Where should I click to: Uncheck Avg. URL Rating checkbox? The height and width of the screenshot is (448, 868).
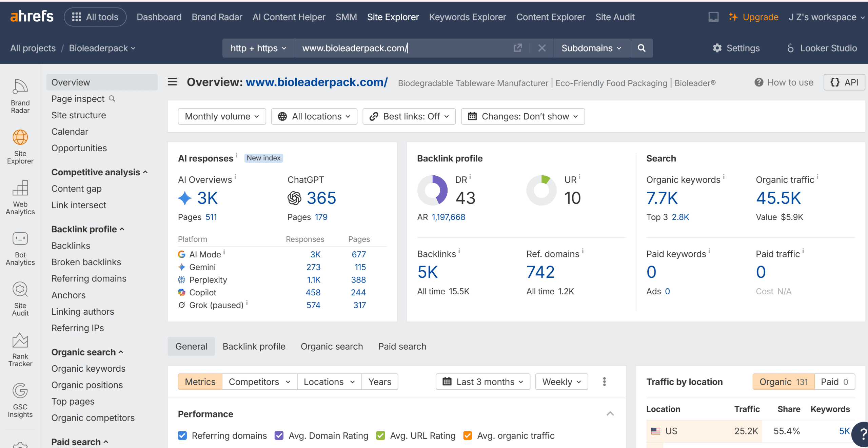pyautogui.click(x=381, y=435)
